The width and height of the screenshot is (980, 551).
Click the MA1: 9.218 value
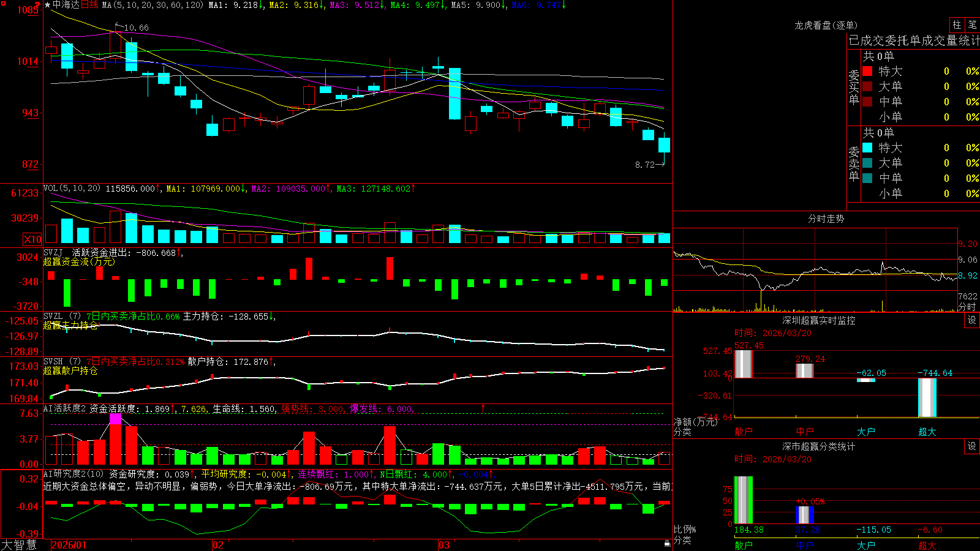[x=236, y=5]
